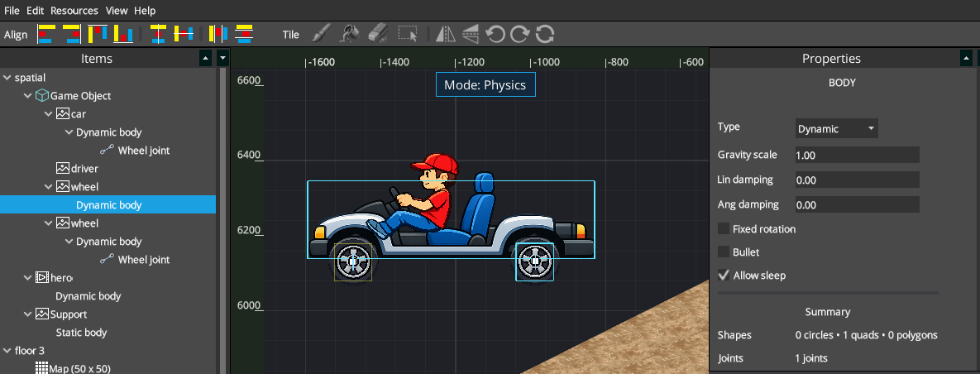
Task: Click the image icon beside Support
Action: [x=42, y=314]
